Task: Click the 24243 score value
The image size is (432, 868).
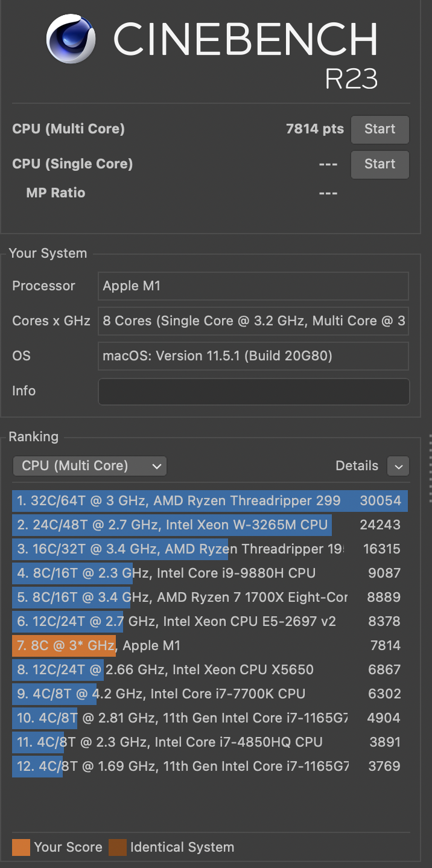Action: point(381,525)
